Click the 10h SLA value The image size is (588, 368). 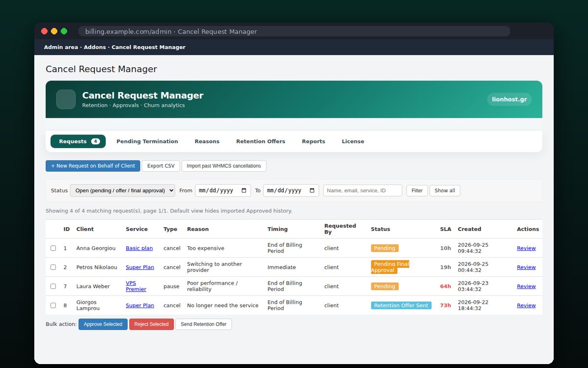point(445,248)
